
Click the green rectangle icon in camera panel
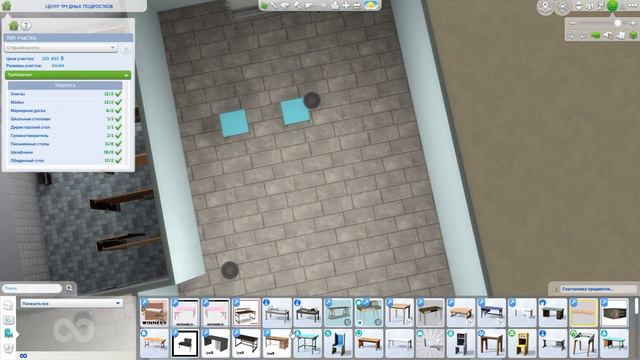596,36
